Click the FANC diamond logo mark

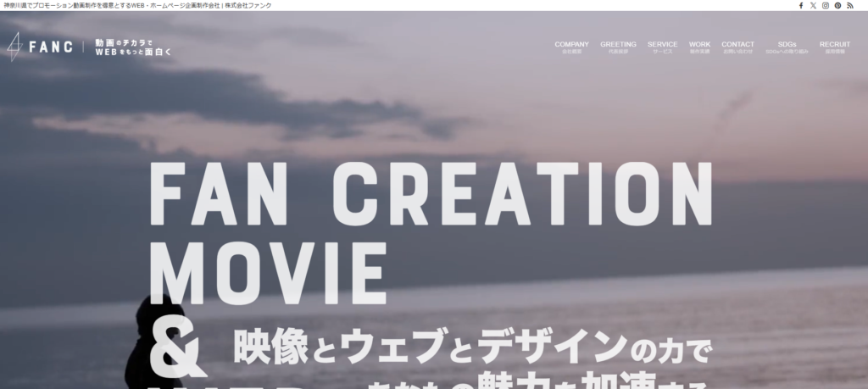pos(14,47)
